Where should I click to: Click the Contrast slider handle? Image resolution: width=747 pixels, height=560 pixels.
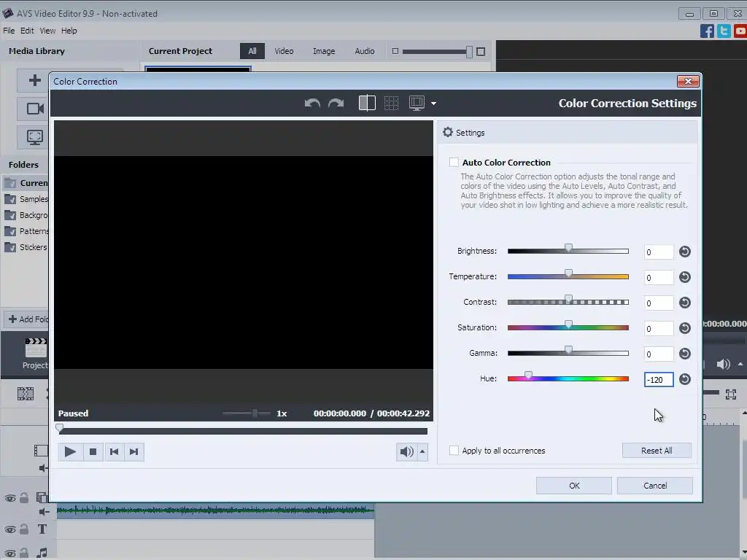pos(568,299)
